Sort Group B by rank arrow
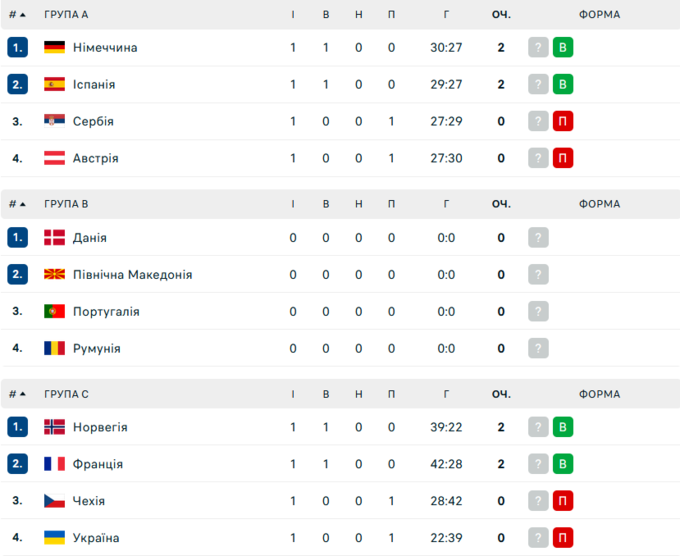Screen dimensions: 680x556 pos(22,204)
